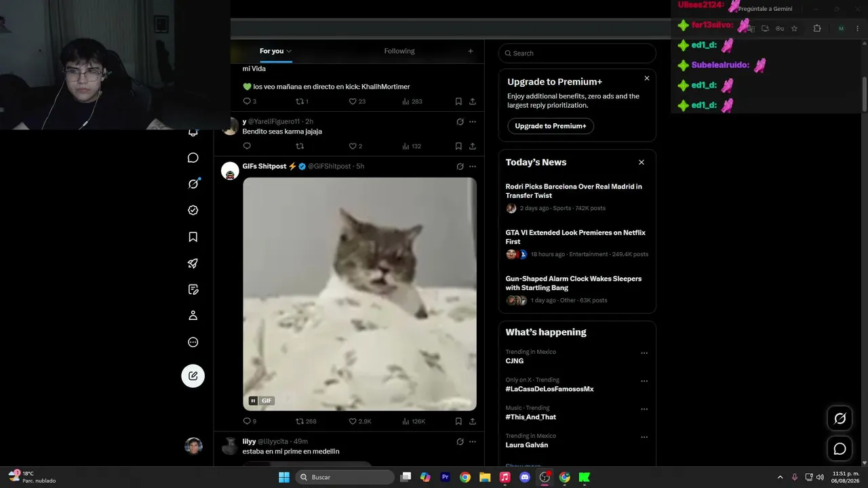The image size is (868, 488).
Task: Close the Today's News panel
Action: tap(642, 163)
